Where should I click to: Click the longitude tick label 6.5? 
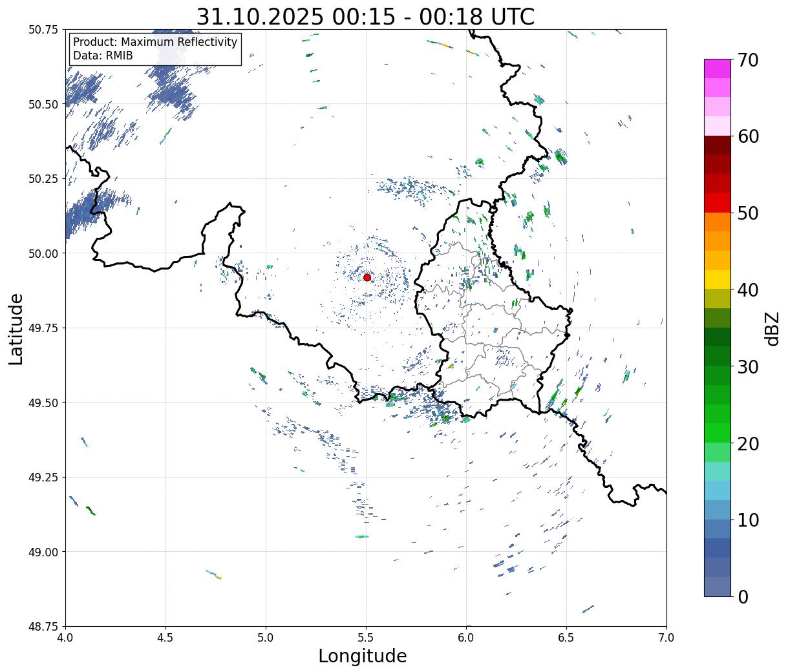[x=566, y=638]
